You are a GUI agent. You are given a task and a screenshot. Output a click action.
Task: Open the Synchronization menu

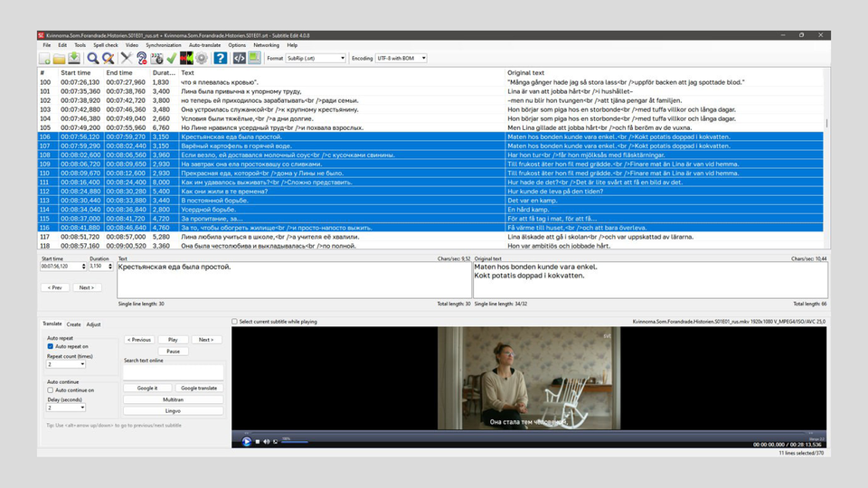coord(164,45)
